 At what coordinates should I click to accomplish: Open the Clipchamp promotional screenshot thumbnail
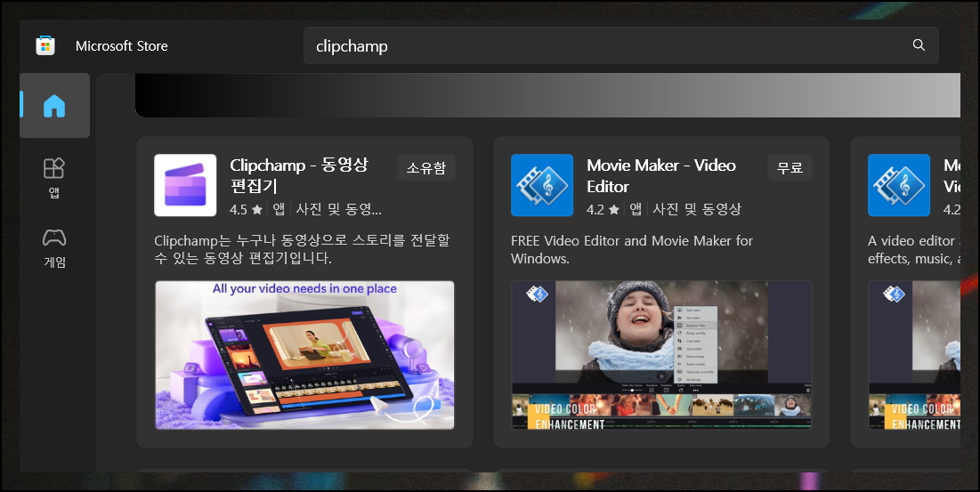point(304,355)
